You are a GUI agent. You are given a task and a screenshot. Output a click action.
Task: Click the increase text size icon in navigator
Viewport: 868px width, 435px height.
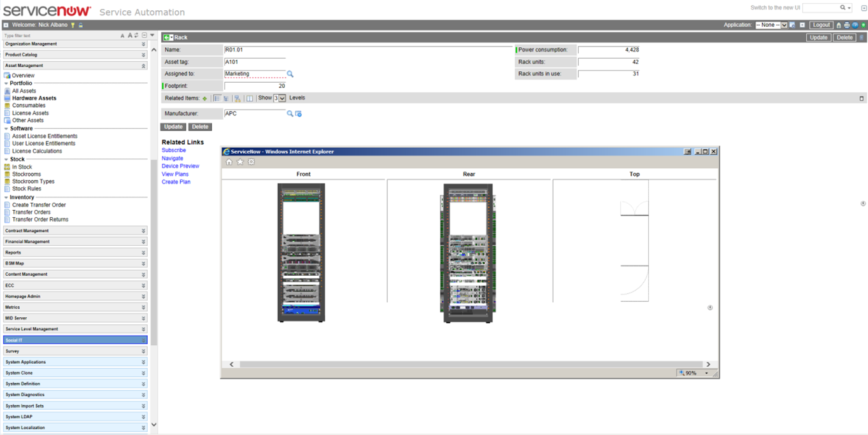click(x=130, y=35)
